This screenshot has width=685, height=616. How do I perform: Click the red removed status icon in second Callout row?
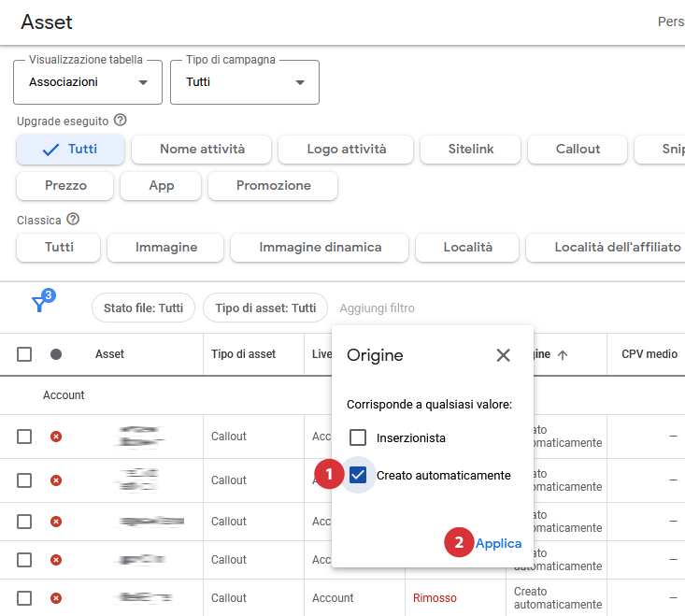(x=56, y=480)
